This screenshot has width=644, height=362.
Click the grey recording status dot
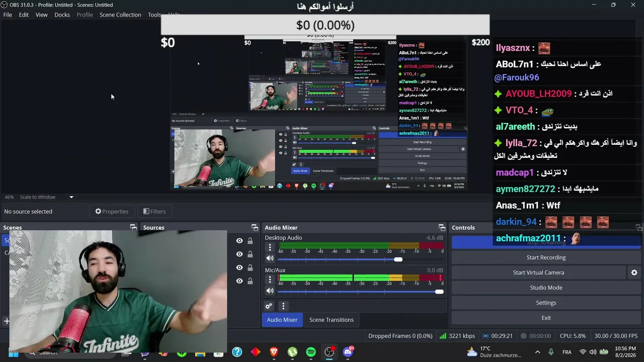coord(523,336)
